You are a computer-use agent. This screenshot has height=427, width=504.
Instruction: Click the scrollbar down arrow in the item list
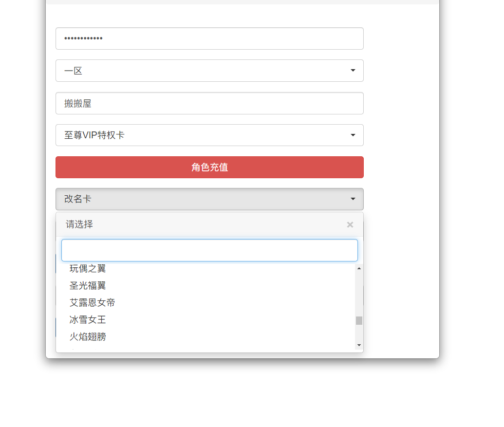point(359,345)
